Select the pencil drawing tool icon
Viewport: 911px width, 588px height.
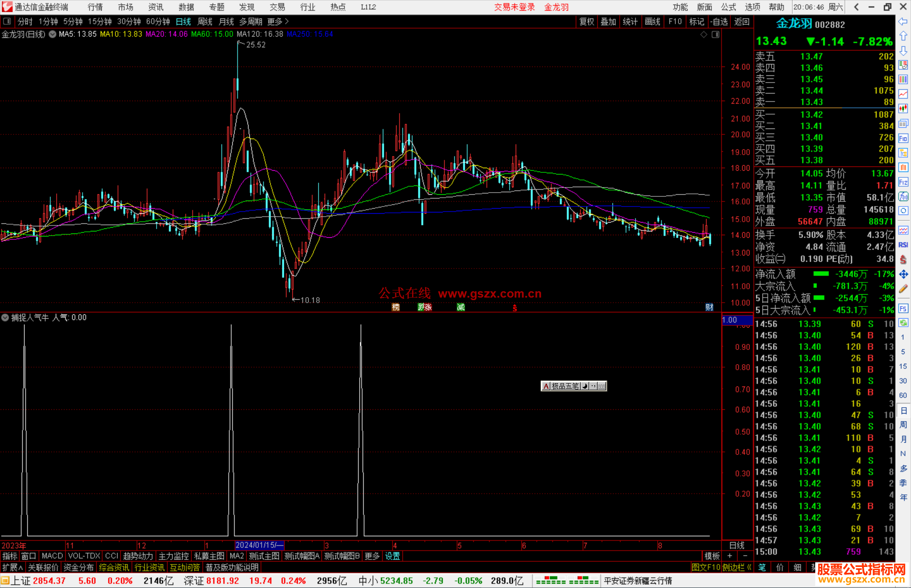click(x=903, y=289)
